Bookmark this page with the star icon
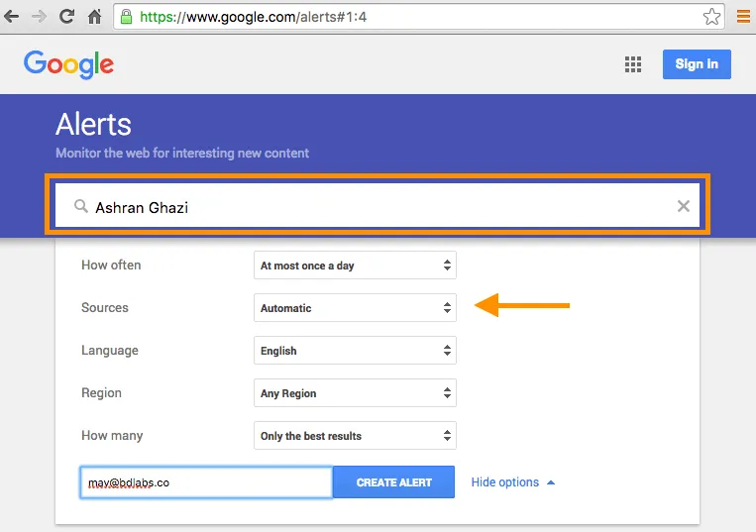 pyautogui.click(x=711, y=17)
